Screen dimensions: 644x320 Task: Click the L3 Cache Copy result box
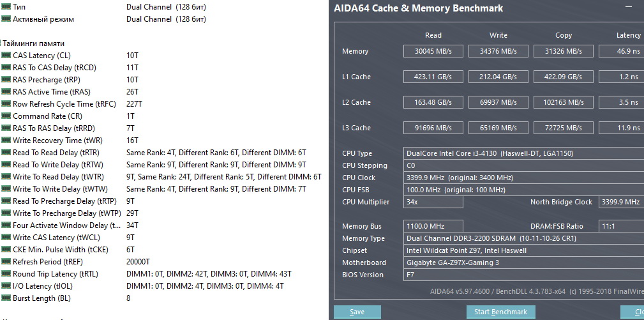tap(565, 128)
